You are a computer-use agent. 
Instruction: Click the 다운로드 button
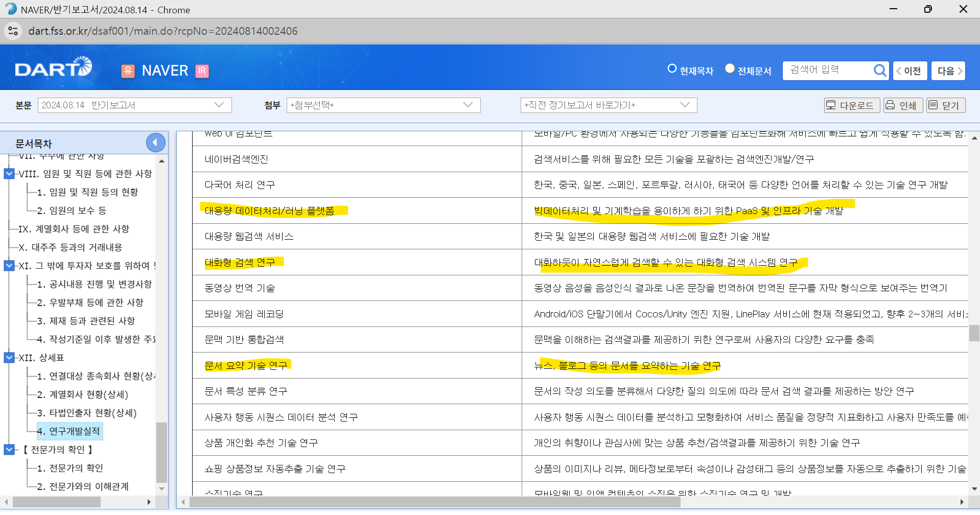(852, 105)
